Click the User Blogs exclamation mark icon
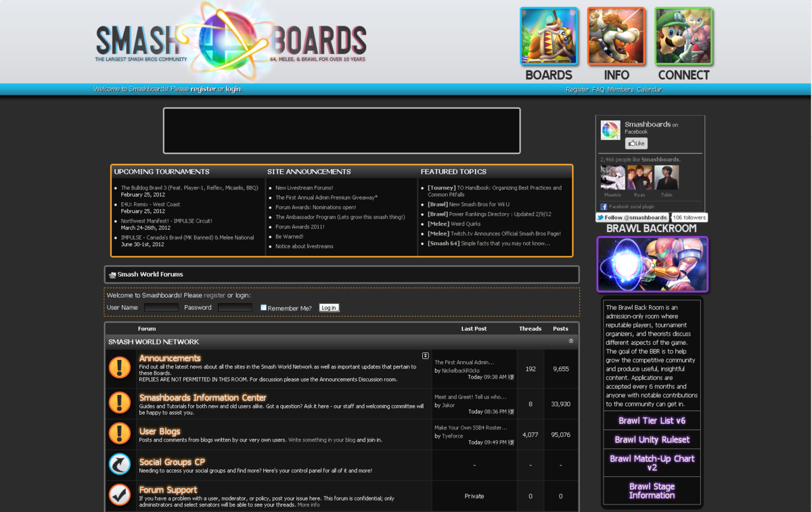This screenshot has height=512, width=812. coord(120,434)
